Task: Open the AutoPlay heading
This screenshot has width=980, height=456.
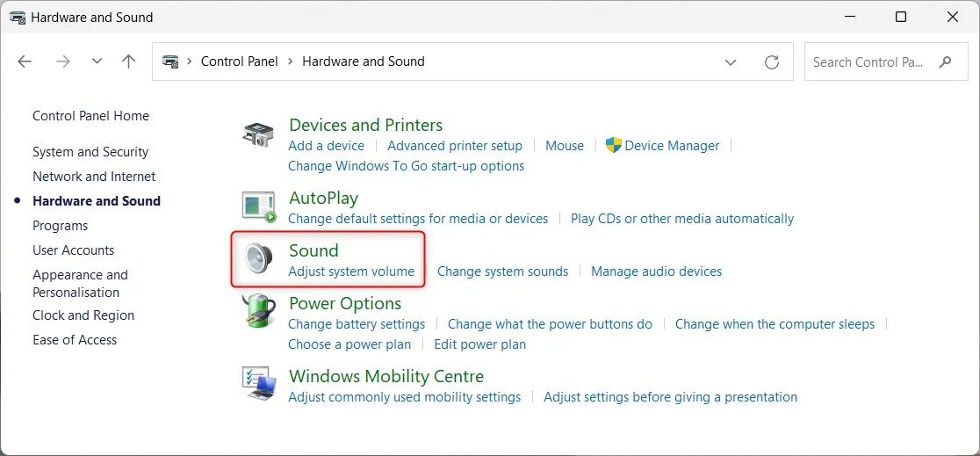Action: pyautogui.click(x=324, y=199)
